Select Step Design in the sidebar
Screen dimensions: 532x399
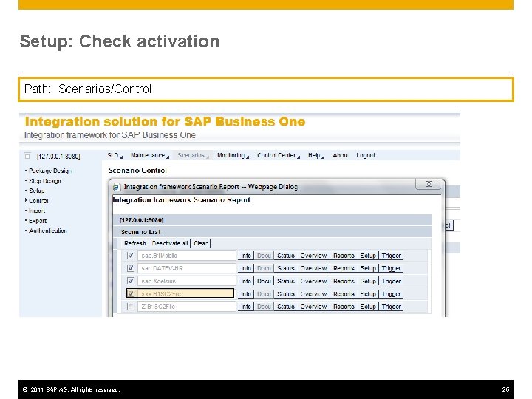tap(45, 181)
